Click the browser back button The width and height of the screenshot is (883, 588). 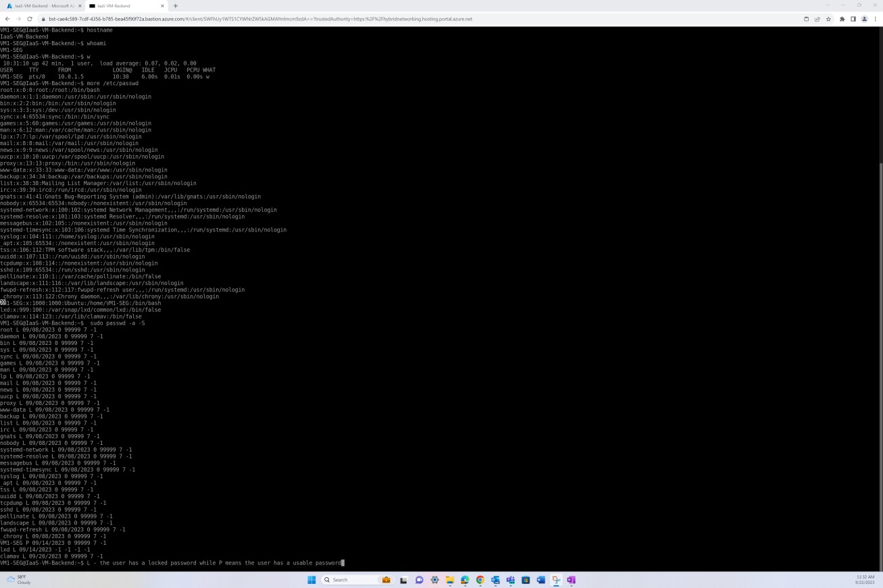click(x=7, y=19)
